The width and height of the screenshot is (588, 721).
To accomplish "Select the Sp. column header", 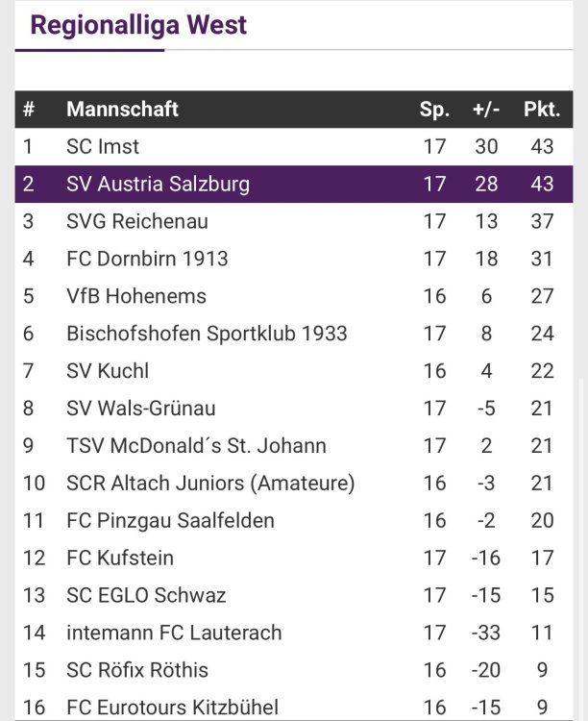I will point(434,110).
